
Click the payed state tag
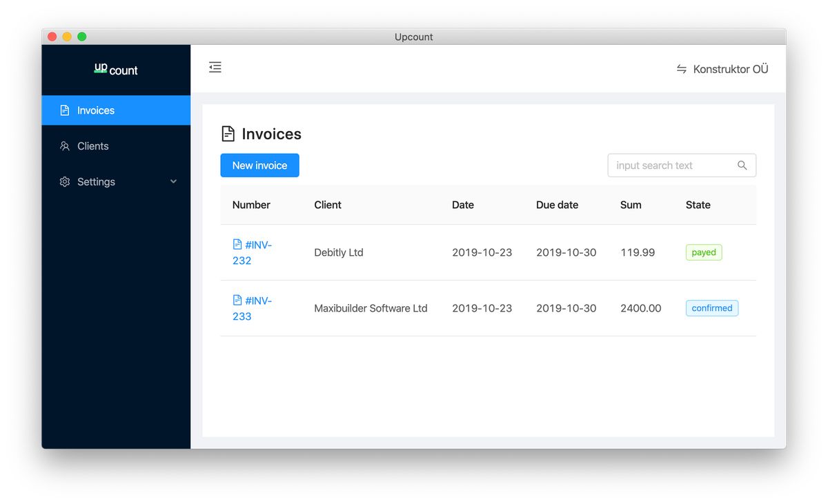pyautogui.click(x=704, y=252)
